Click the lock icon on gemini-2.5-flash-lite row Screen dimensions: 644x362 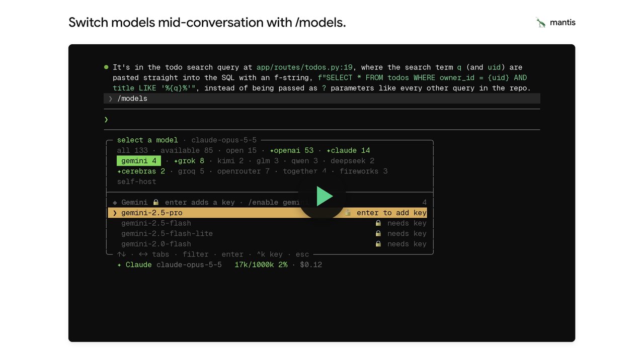pyautogui.click(x=378, y=233)
